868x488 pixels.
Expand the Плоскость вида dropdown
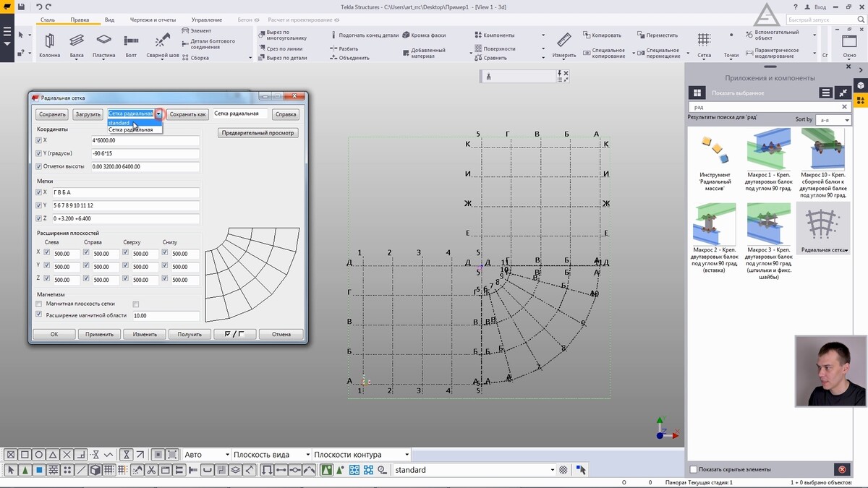(x=306, y=455)
